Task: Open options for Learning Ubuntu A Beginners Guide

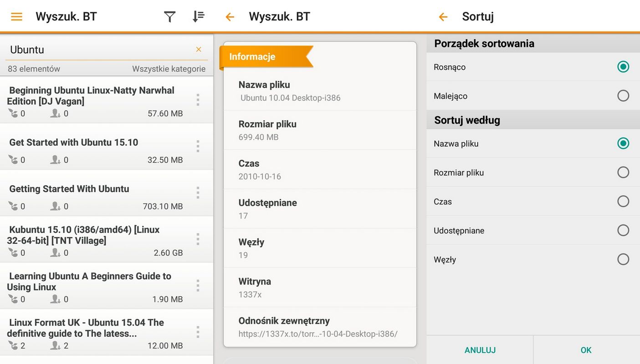Action: click(198, 285)
